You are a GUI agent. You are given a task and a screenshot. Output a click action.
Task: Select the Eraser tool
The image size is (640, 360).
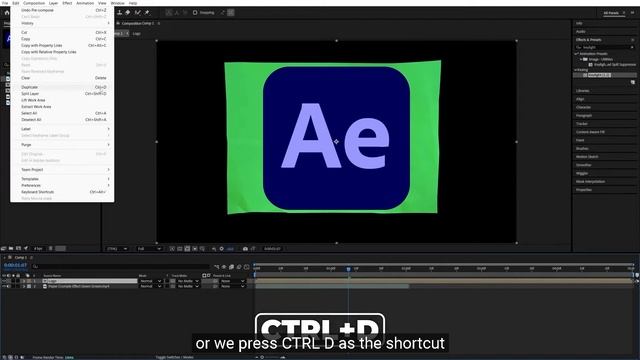[128, 13]
